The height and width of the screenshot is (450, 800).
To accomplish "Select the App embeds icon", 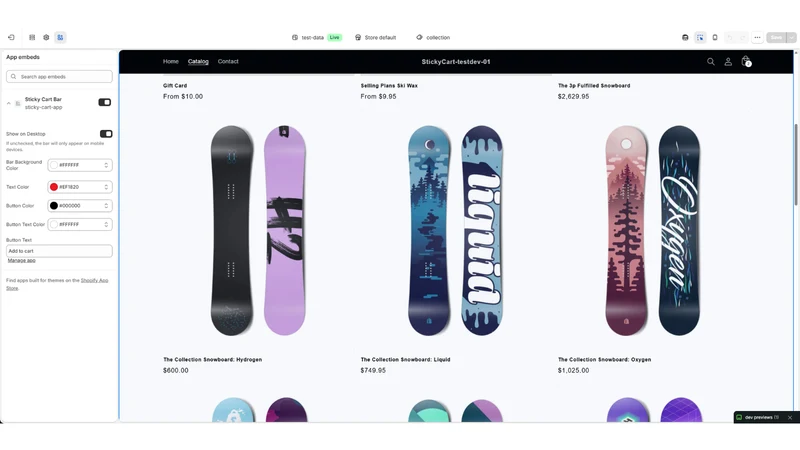I will [x=60, y=37].
